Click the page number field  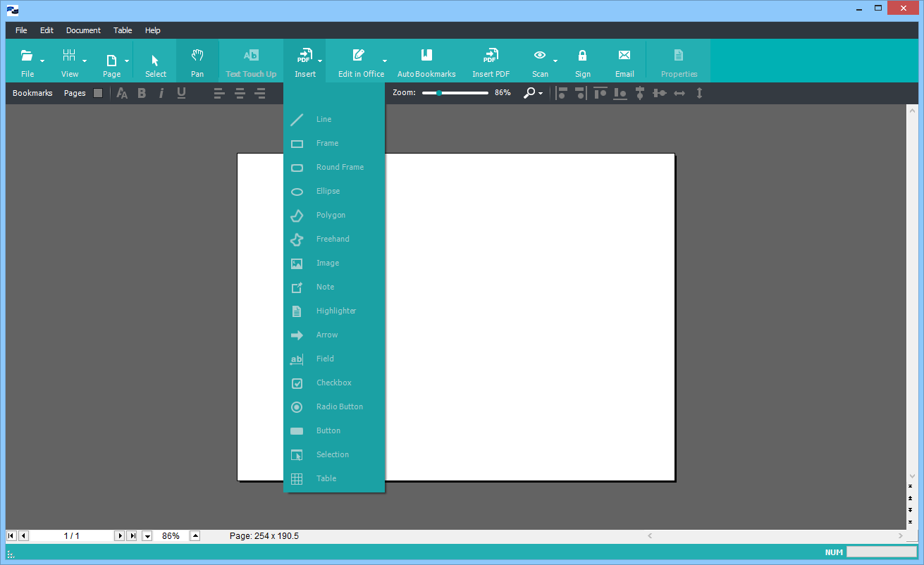pos(71,536)
